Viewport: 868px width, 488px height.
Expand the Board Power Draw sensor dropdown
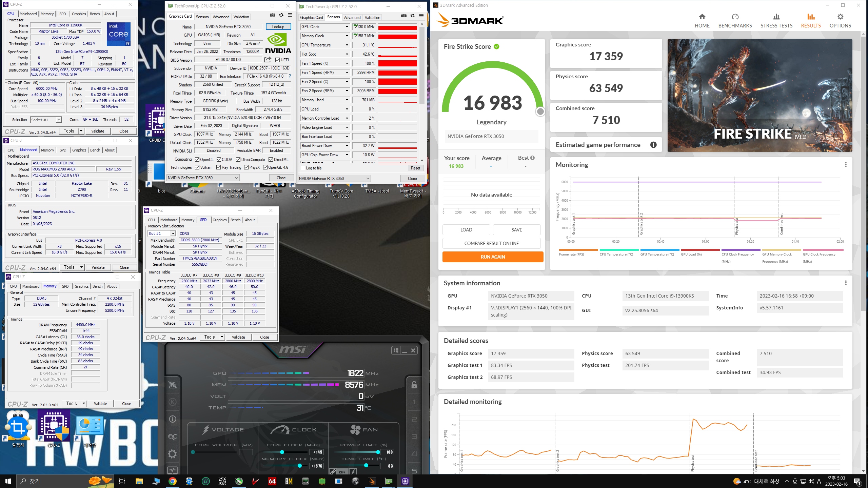click(347, 146)
